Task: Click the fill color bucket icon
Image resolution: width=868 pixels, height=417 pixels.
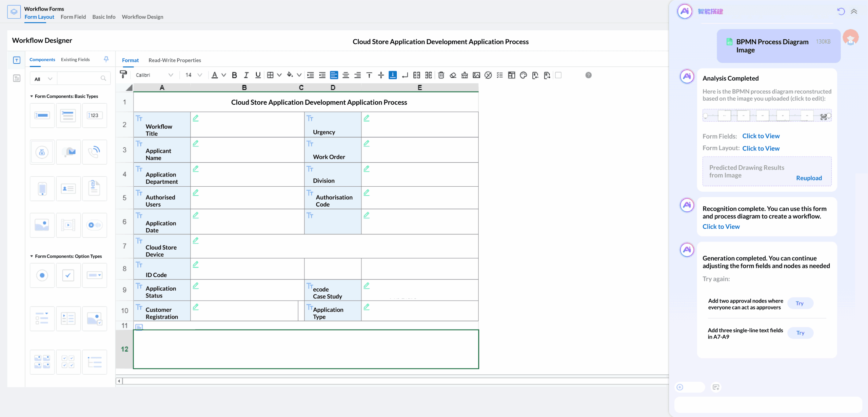Action: coord(290,75)
